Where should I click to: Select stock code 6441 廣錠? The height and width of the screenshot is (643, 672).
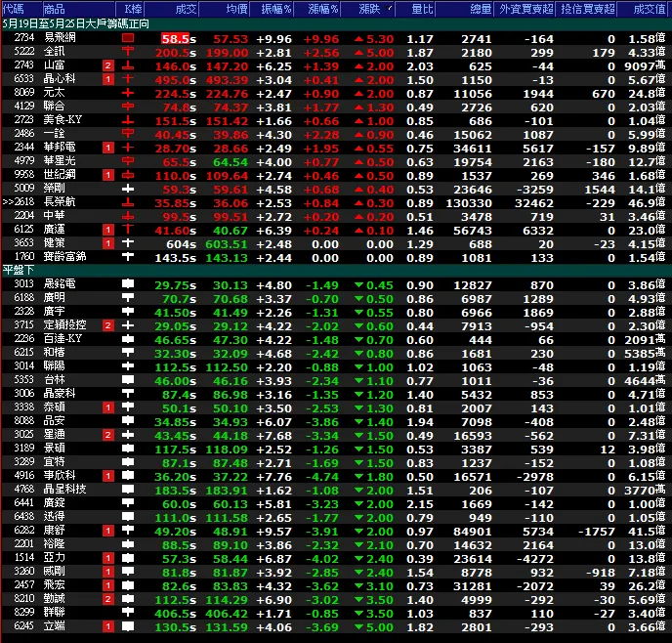(x=24, y=503)
